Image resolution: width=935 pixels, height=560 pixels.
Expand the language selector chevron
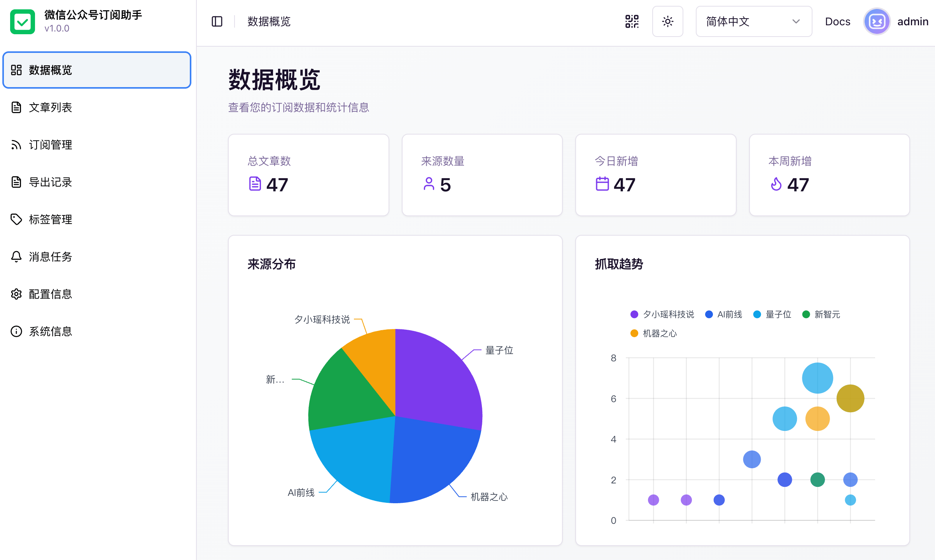click(x=797, y=22)
